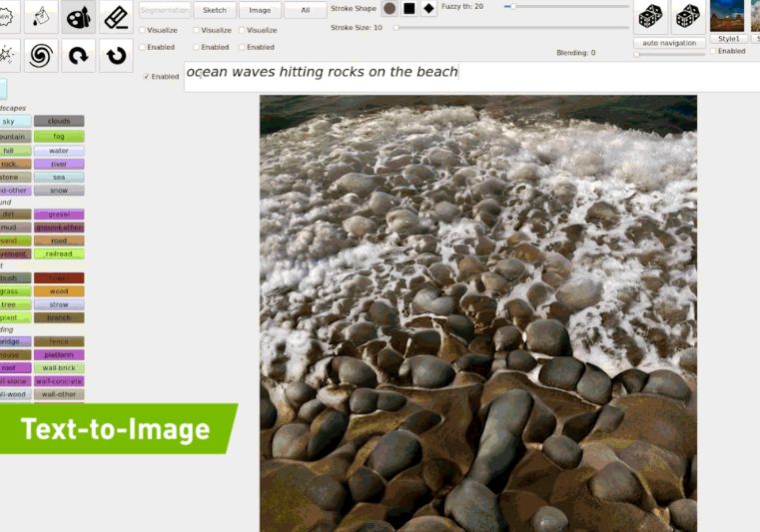Choose the circle stroke shape

pos(389,8)
